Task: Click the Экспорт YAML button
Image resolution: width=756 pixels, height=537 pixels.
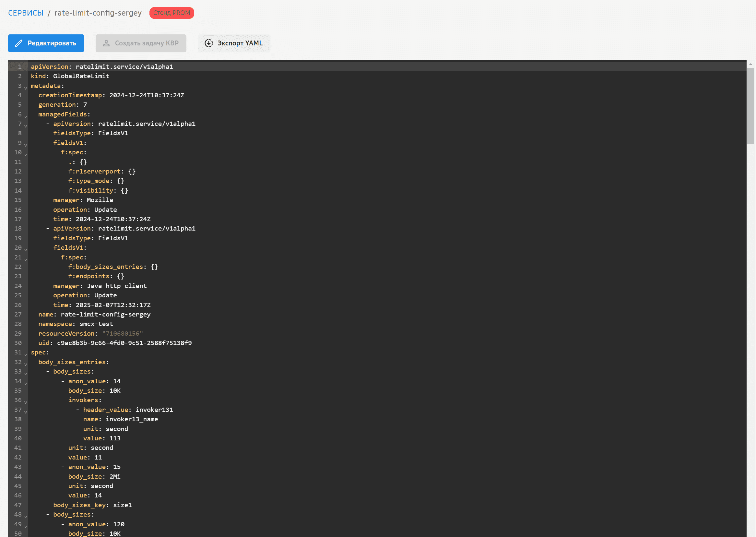Action: tap(234, 43)
